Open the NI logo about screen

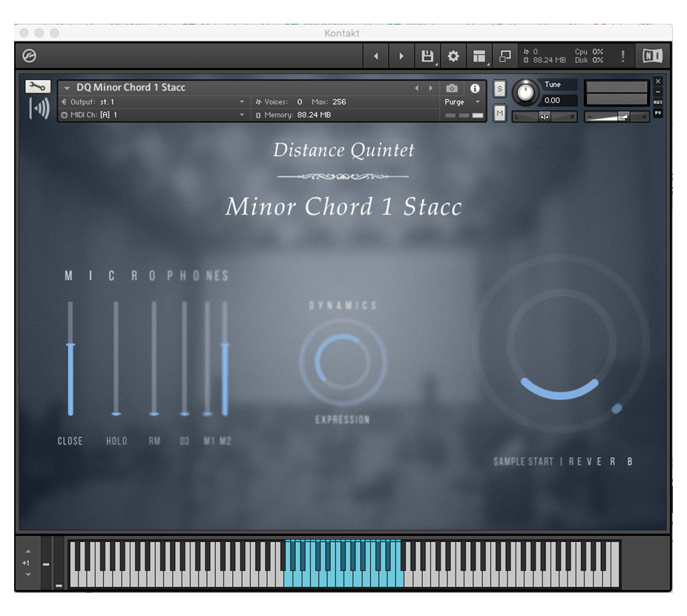[652, 56]
